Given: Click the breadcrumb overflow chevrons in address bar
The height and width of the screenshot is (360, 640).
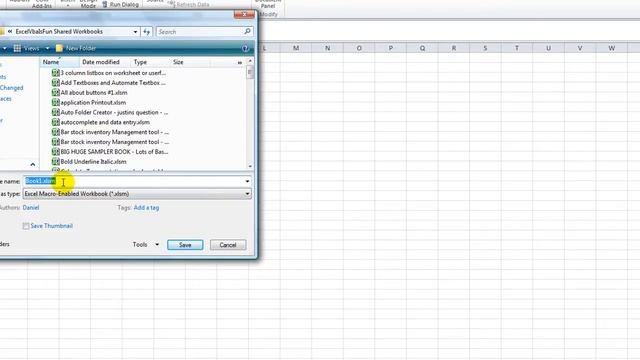Looking at the screenshot, I should click(x=10, y=31).
